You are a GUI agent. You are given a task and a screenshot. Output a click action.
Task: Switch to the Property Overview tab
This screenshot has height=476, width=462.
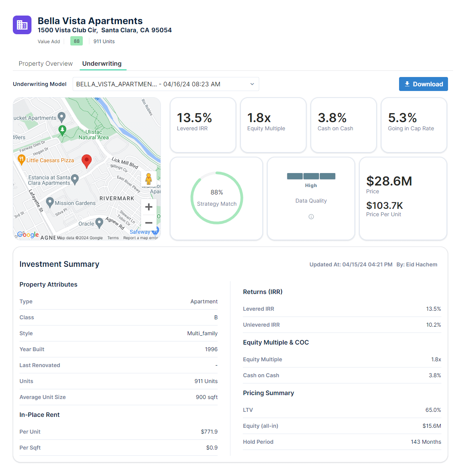45,63
